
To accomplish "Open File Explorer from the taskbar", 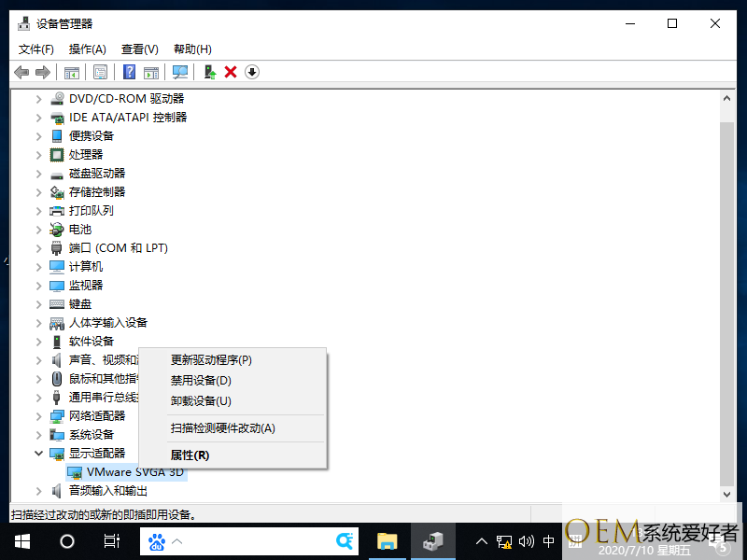I will 387,541.
